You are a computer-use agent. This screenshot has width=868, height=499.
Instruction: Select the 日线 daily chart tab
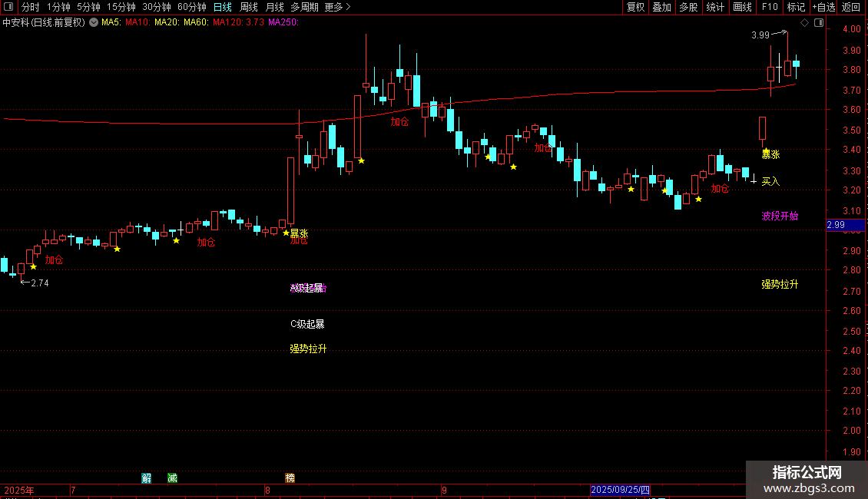[x=223, y=7]
